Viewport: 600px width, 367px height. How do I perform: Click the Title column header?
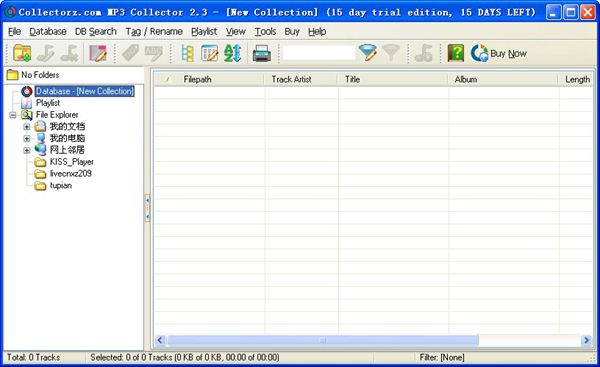pos(393,79)
